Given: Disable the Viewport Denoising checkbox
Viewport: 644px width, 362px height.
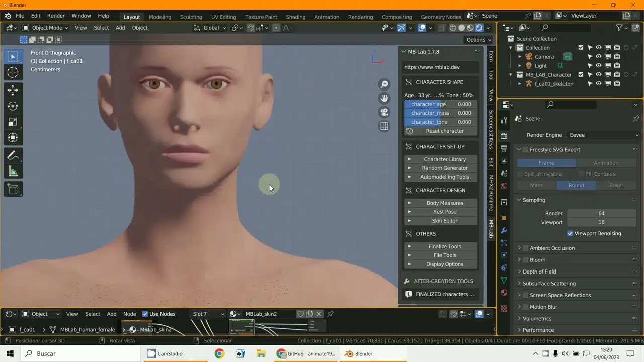Looking at the screenshot, I should click(x=570, y=233).
